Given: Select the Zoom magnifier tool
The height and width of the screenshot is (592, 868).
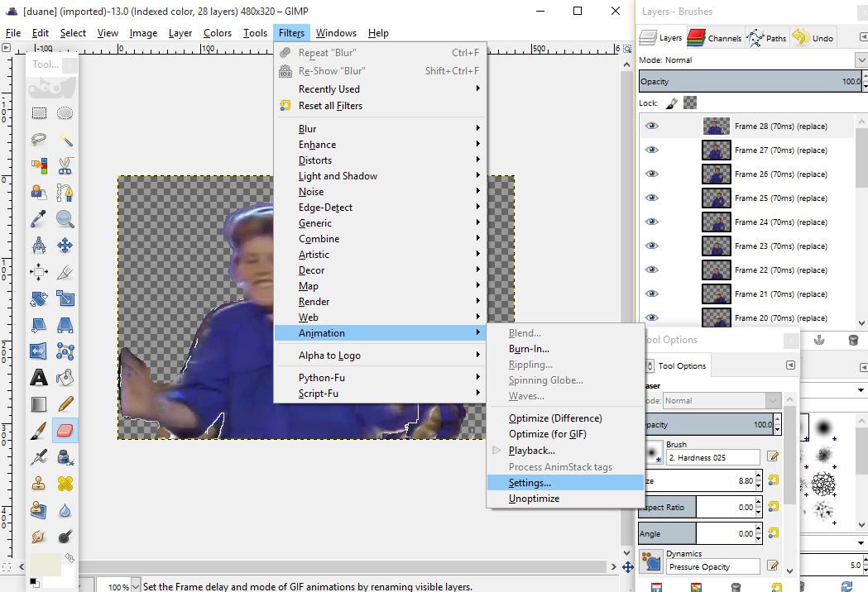Looking at the screenshot, I should point(65,219).
